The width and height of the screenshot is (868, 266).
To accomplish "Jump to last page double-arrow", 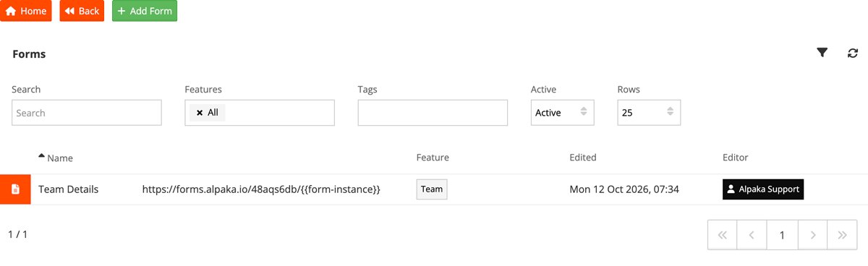I will pyautogui.click(x=842, y=235).
